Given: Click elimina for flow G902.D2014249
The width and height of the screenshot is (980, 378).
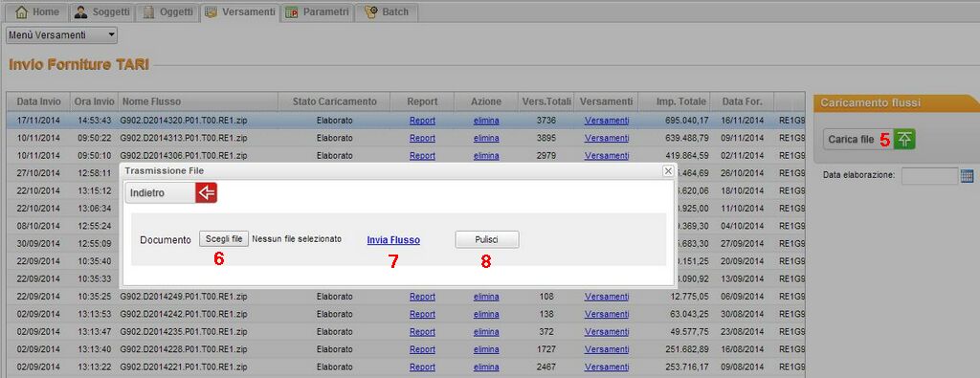Looking at the screenshot, I should tap(486, 297).
